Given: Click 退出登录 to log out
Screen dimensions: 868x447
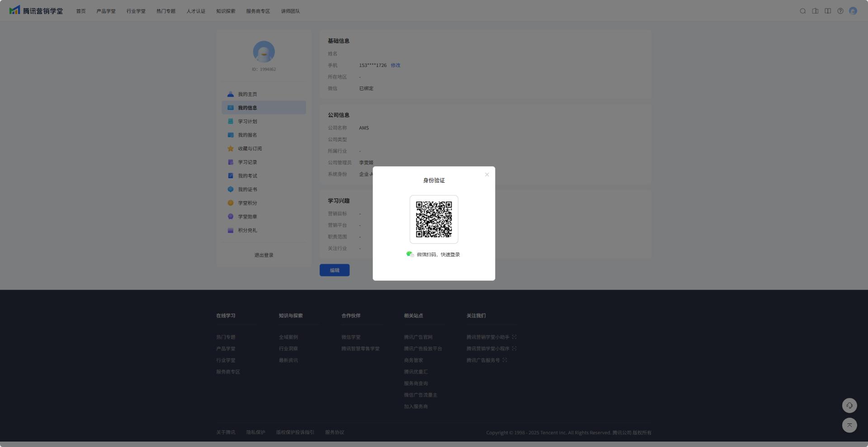Looking at the screenshot, I should [x=264, y=255].
